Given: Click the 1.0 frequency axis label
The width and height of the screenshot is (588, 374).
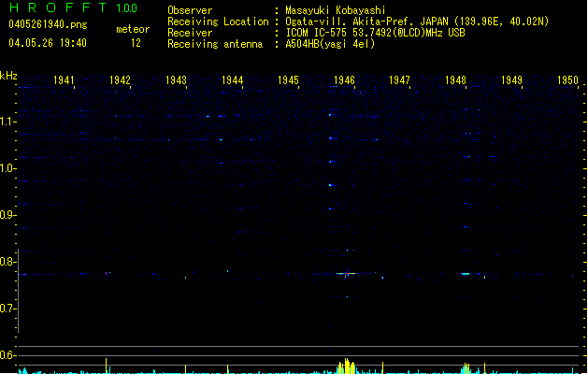Looking at the screenshot, I should point(8,168).
